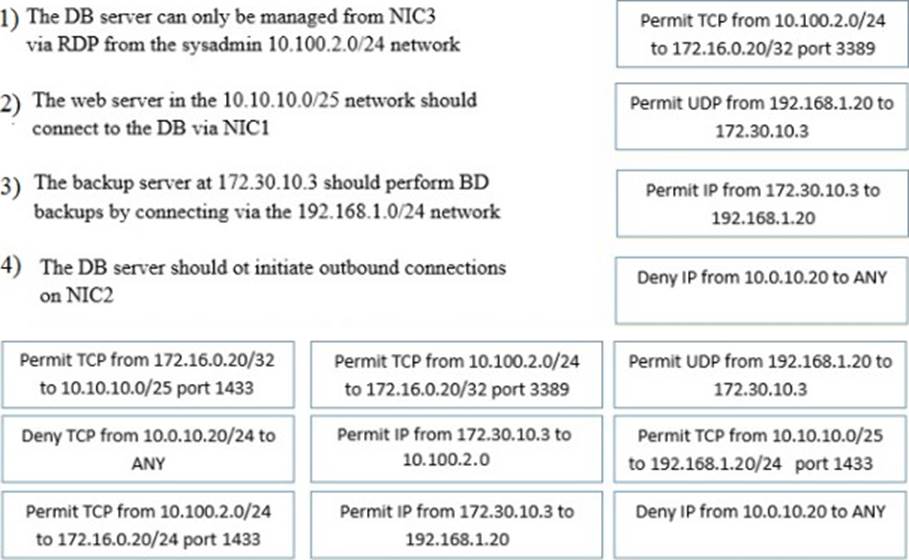Click requirement 3 text about backup server
This screenshot has height=560, width=909.
click(267, 197)
